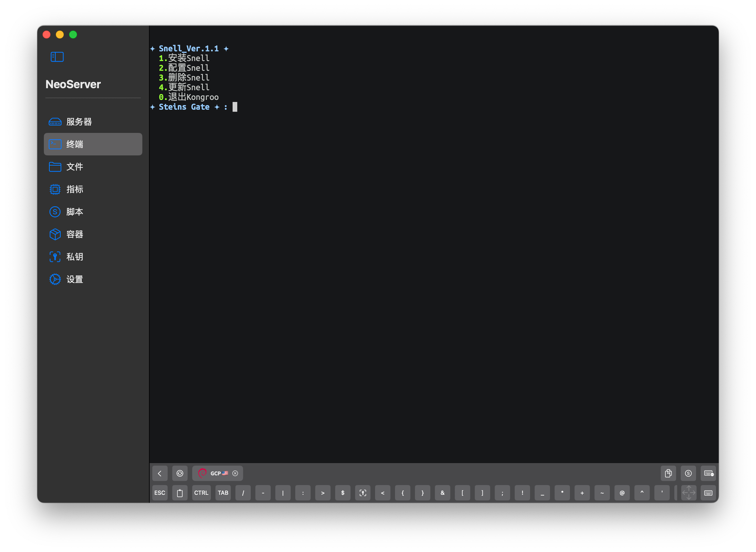
Task: Click the back arrow in terminal bar
Action: [x=160, y=473]
